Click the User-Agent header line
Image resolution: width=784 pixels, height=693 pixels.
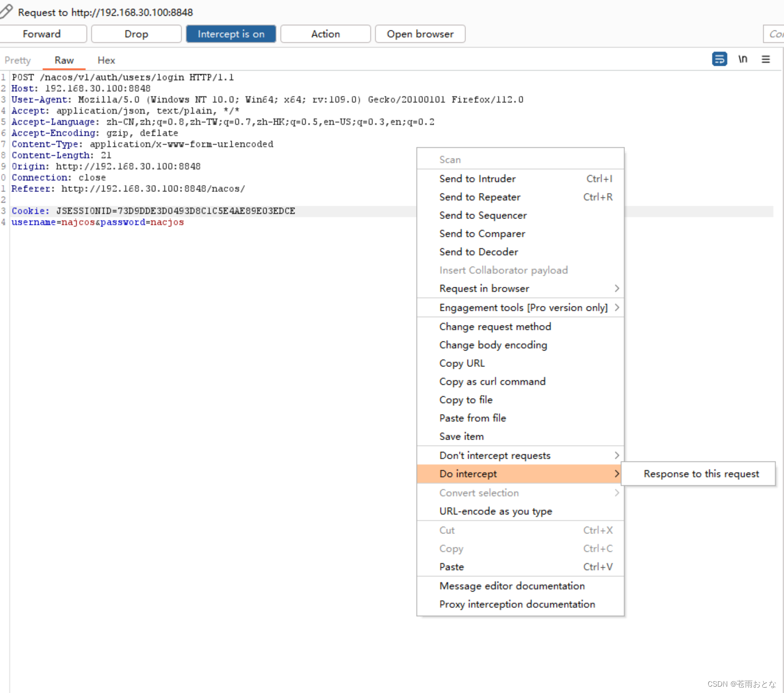(x=268, y=100)
